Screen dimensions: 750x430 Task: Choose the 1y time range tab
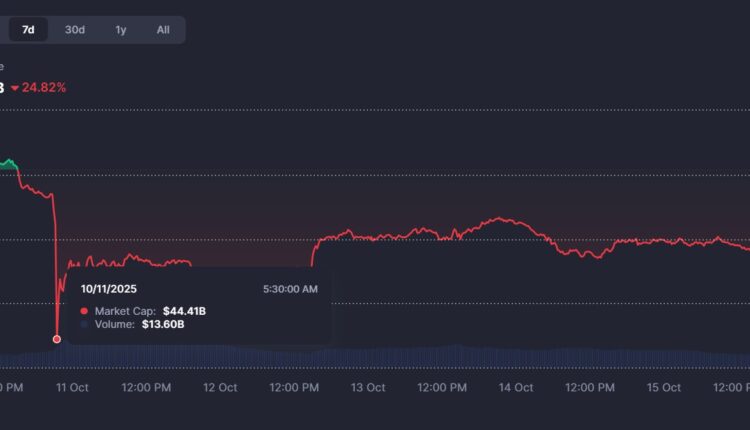pyautogui.click(x=121, y=30)
